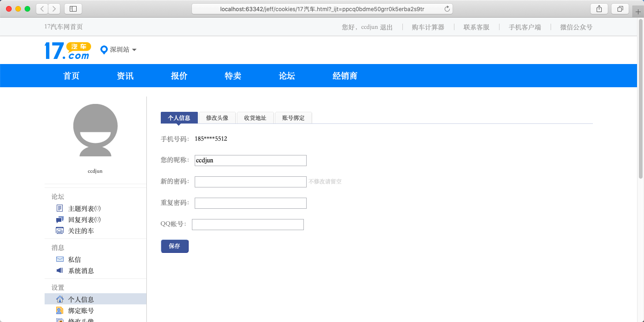644x322 pixels.
Task: Click the 回复列表 chat bubbles icon
Action: coord(59,219)
